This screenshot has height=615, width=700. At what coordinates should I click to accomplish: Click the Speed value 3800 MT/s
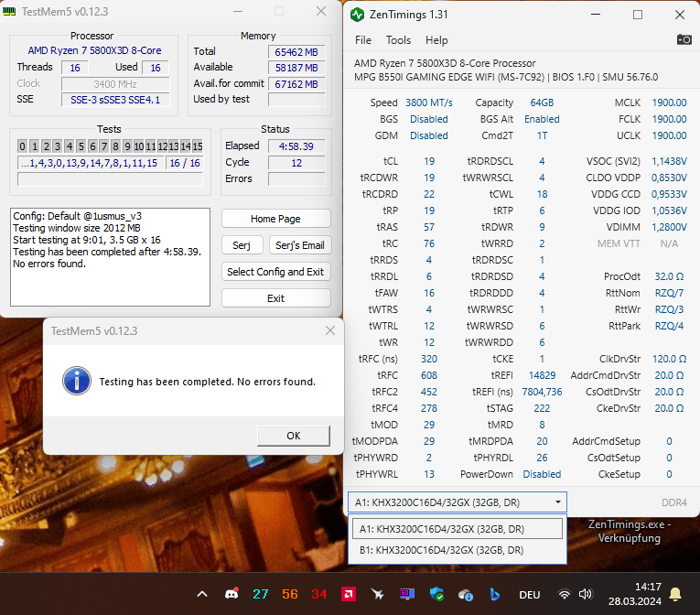(428, 102)
